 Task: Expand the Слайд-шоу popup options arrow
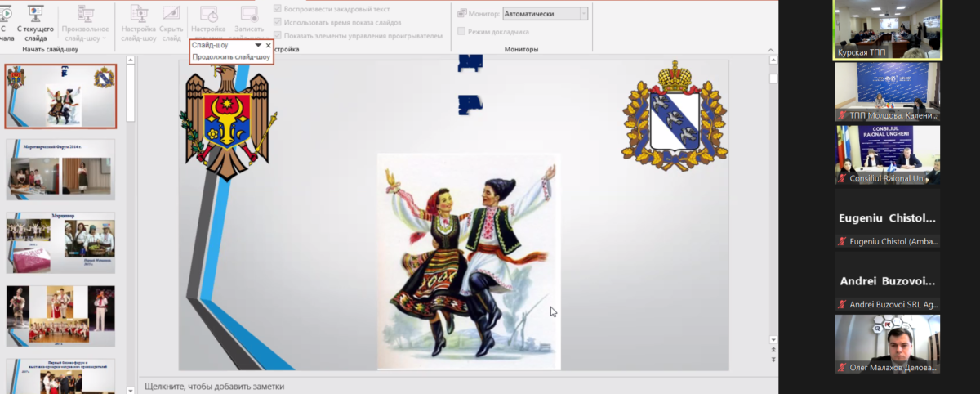[258, 46]
